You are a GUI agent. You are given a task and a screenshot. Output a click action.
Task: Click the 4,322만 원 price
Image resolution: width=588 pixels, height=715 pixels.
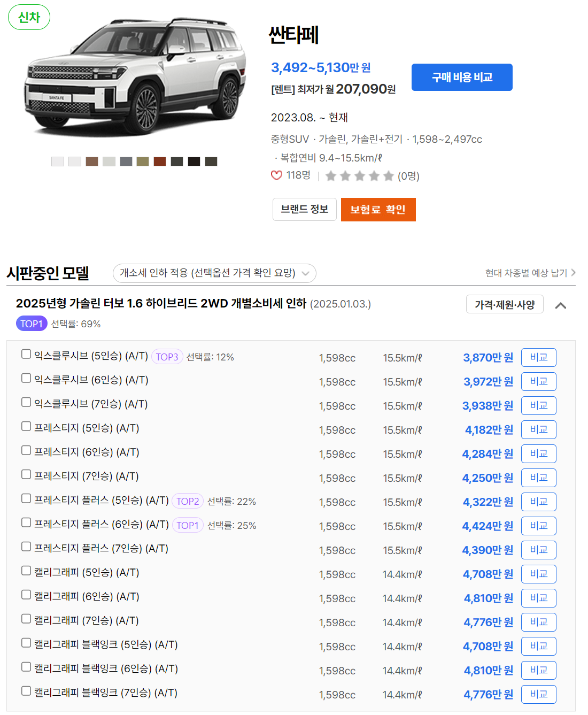[488, 502]
